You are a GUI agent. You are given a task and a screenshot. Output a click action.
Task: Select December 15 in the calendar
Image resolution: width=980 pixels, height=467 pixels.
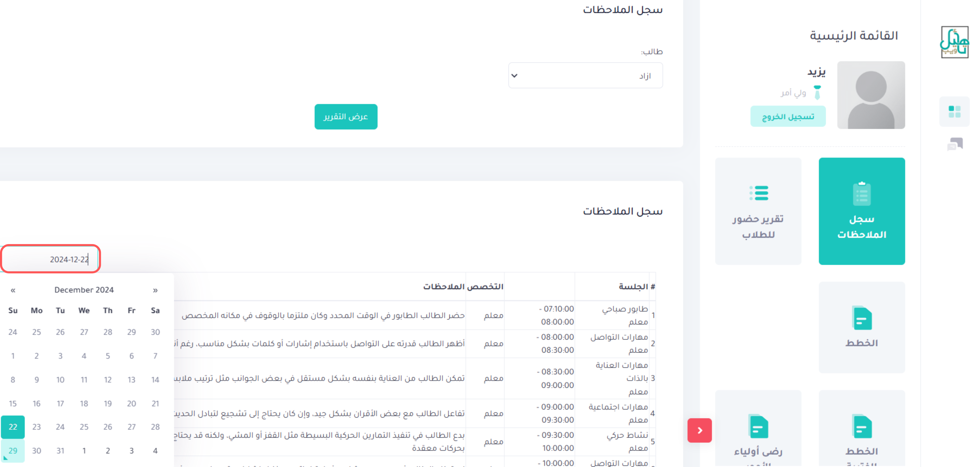point(13,404)
